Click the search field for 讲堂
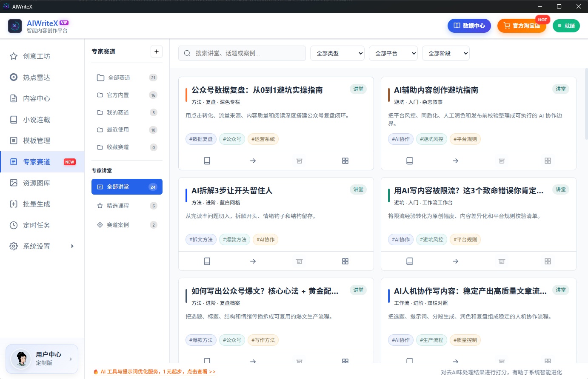Viewport: 588px width, 379px height. click(x=242, y=53)
